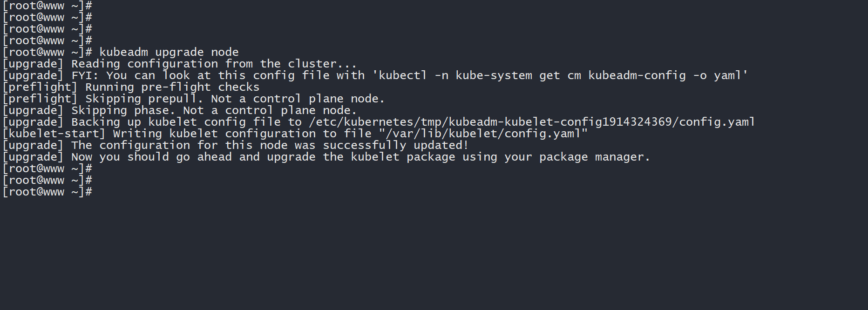Click the 'Running pre-flight checks' text
Image resolution: width=868 pixels, height=310 pixels.
tap(172, 87)
